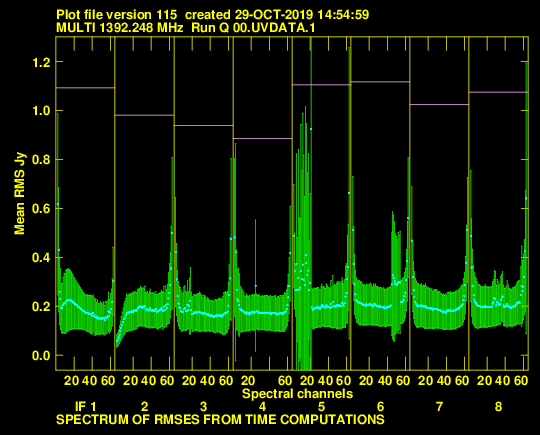Click 'MULTI 1392.248 MHz' header text
The width and height of the screenshot is (540, 435).
coord(120,28)
